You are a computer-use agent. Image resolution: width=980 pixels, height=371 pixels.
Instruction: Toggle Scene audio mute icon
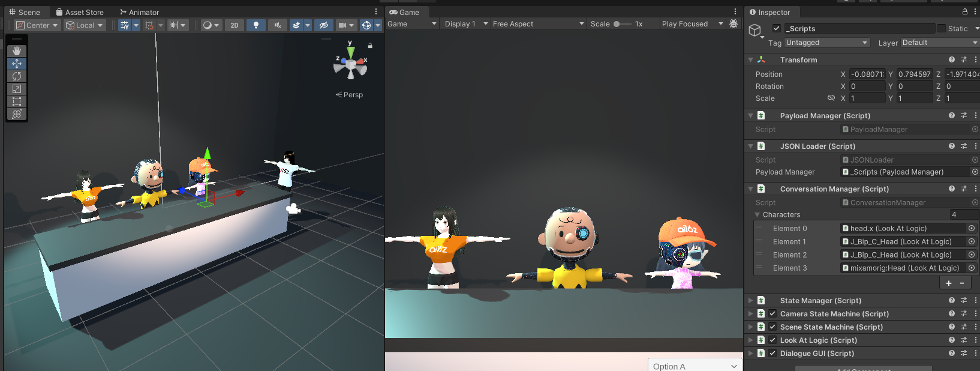(x=277, y=25)
